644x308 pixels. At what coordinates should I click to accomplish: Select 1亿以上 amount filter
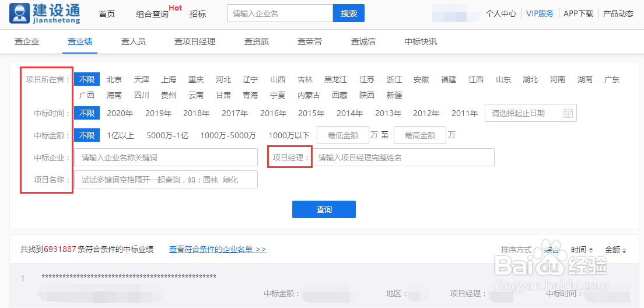point(120,135)
